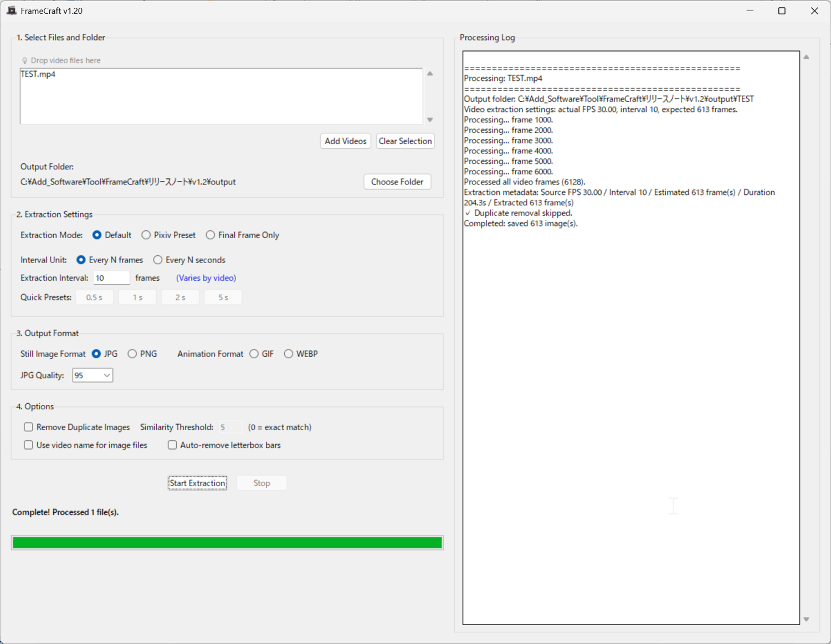831x644 pixels.
Task: Click the 2 s quick preset
Action: click(180, 297)
